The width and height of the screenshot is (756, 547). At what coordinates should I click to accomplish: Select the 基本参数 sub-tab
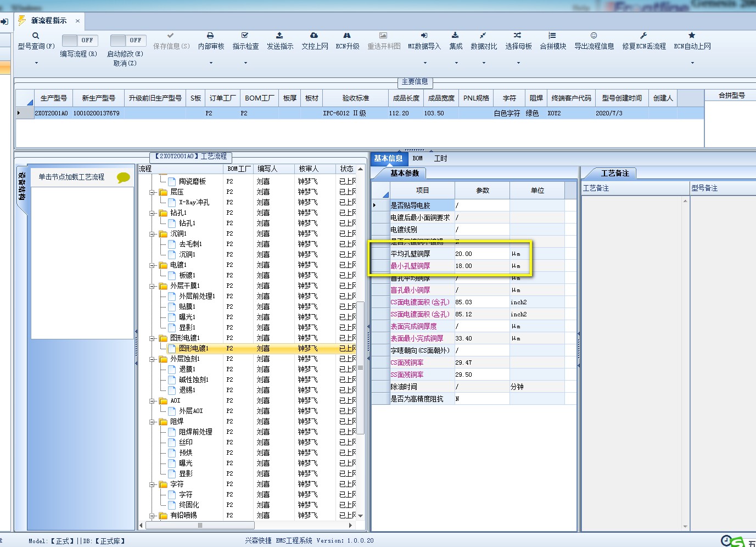pos(404,173)
